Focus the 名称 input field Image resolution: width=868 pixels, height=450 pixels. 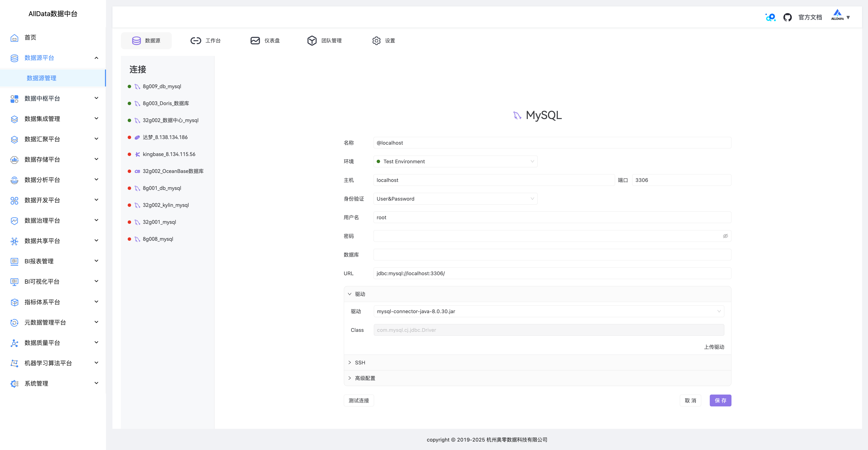coord(552,143)
